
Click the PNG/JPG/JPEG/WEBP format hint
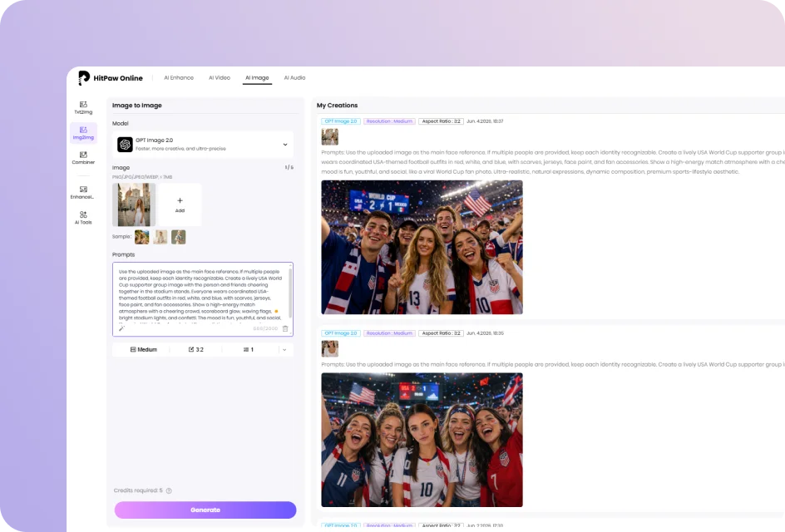point(142,177)
